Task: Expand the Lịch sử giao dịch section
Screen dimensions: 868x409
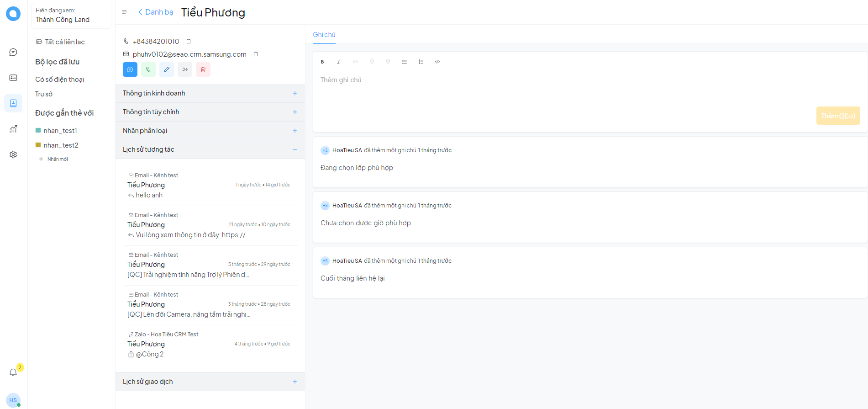Action: pos(295,382)
